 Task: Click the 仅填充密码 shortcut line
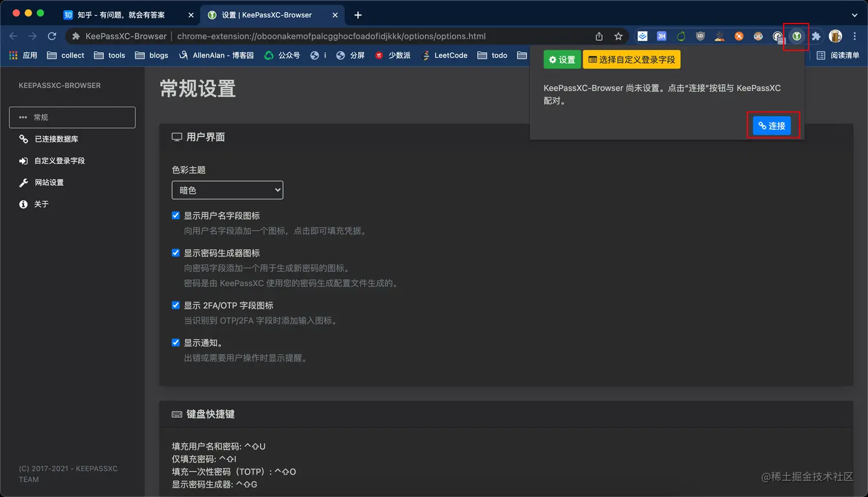[x=204, y=459]
